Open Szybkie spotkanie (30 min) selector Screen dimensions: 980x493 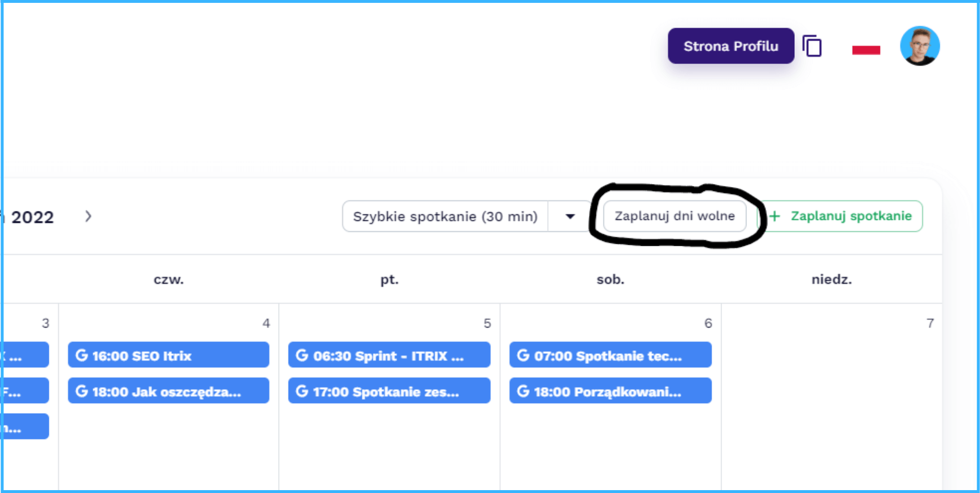click(445, 217)
